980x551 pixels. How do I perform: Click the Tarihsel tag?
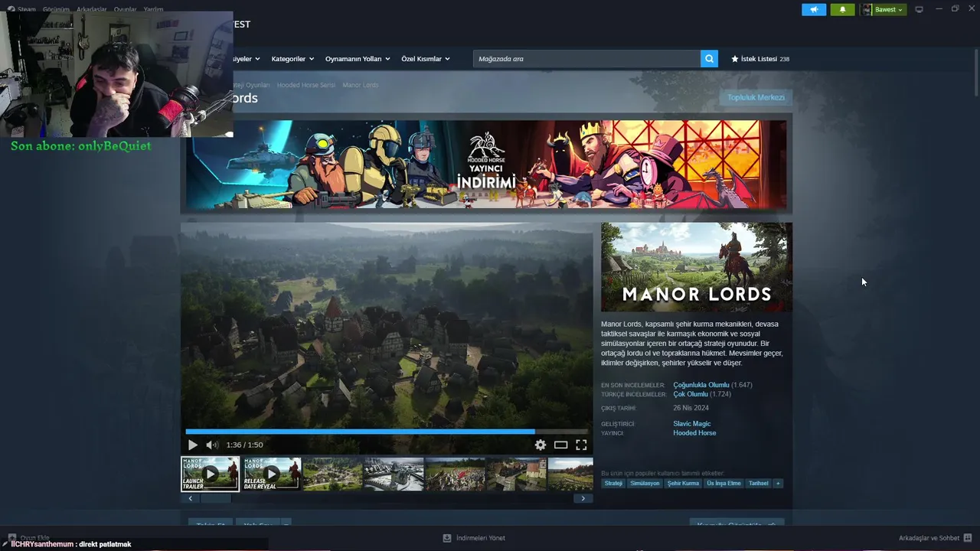(759, 484)
